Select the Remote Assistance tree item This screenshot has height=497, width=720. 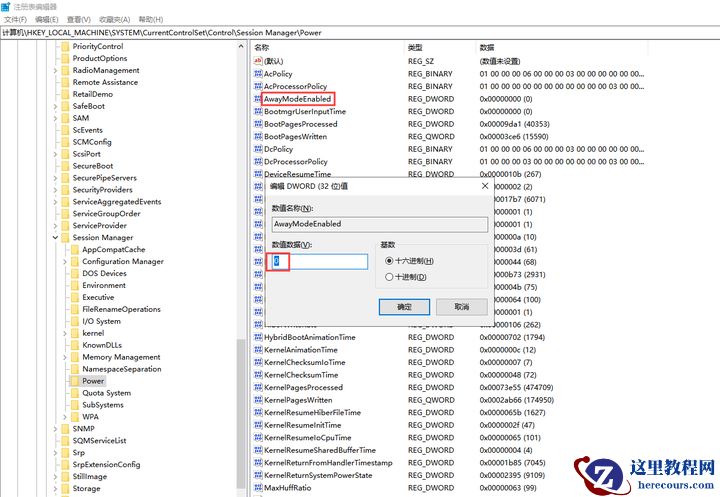click(x=105, y=82)
